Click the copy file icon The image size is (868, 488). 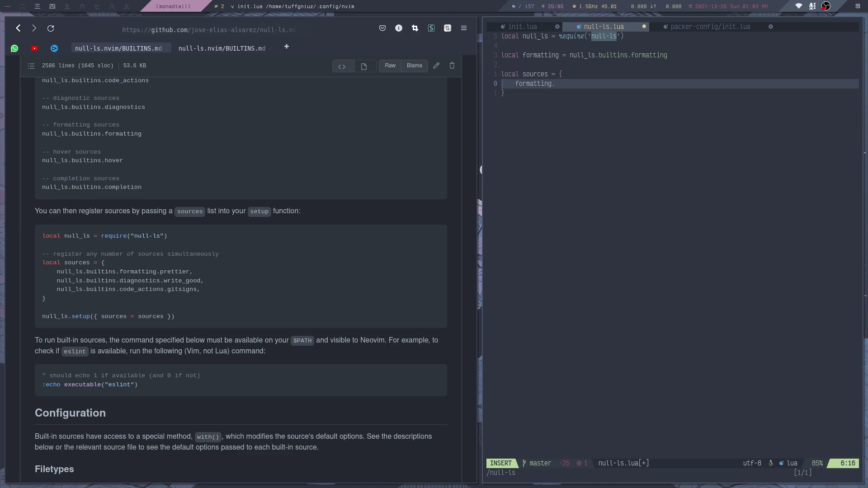coord(363,66)
